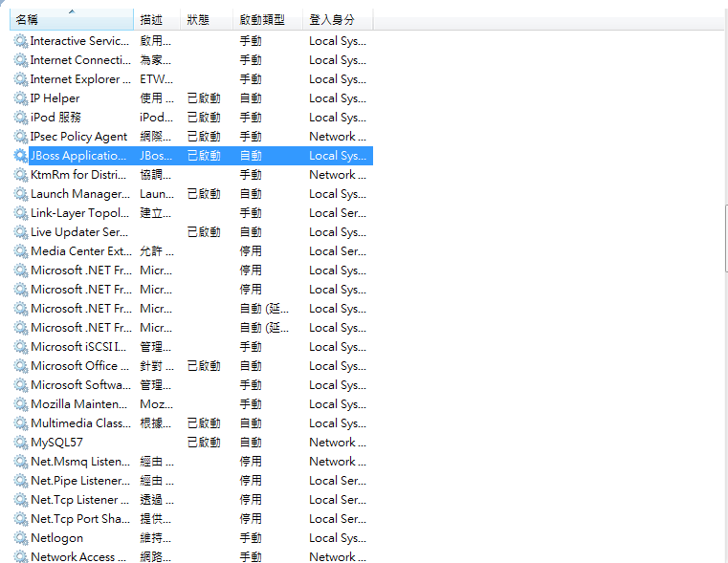Click the gear icon beside Netlogon

pyautogui.click(x=20, y=538)
